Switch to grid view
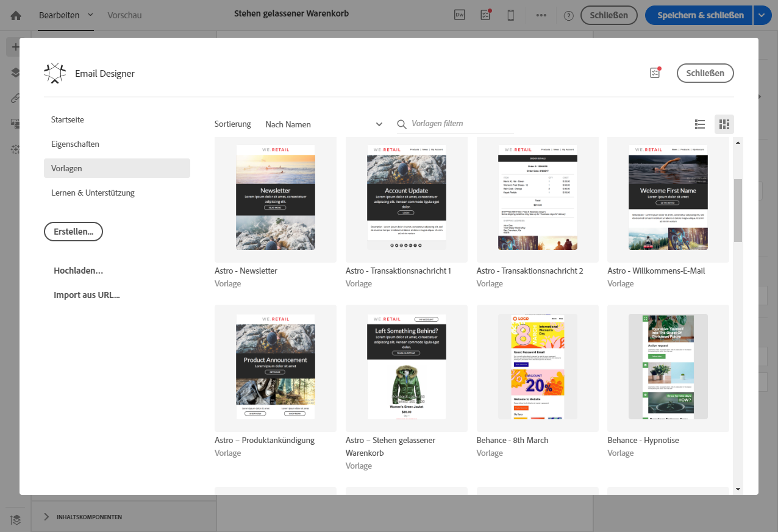The width and height of the screenshot is (778, 532). (x=724, y=124)
